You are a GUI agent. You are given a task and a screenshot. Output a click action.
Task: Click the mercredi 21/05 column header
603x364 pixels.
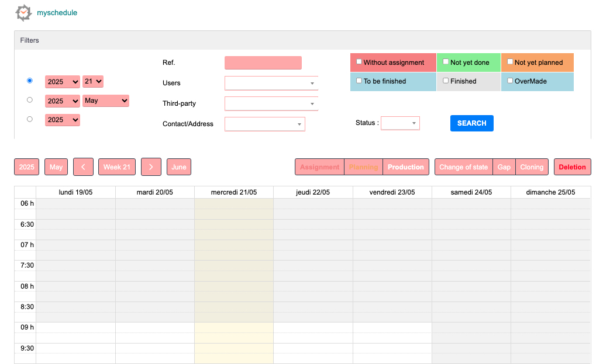(x=233, y=192)
